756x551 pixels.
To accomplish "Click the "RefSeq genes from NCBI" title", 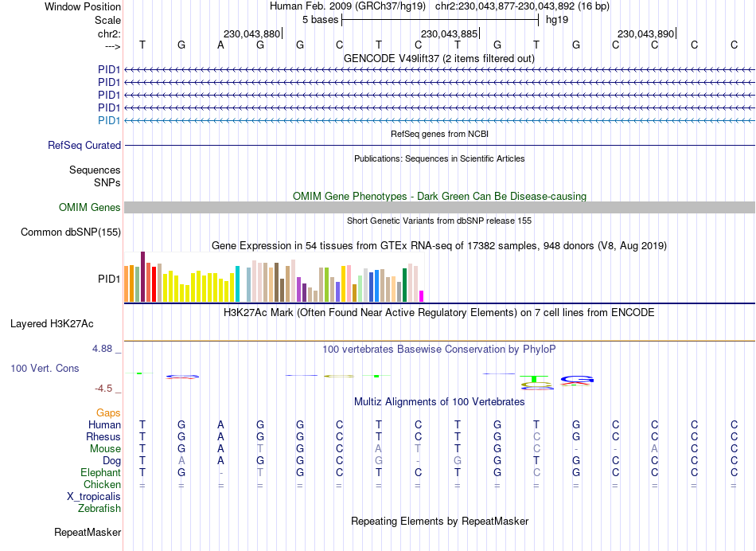I will pos(440,134).
